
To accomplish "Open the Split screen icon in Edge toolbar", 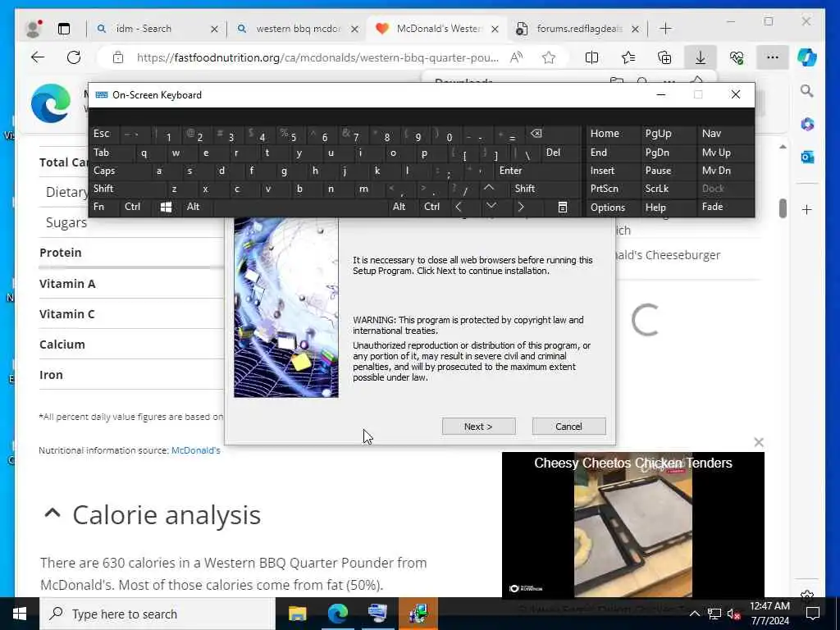I will pyautogui.click(x=592, y=57).
